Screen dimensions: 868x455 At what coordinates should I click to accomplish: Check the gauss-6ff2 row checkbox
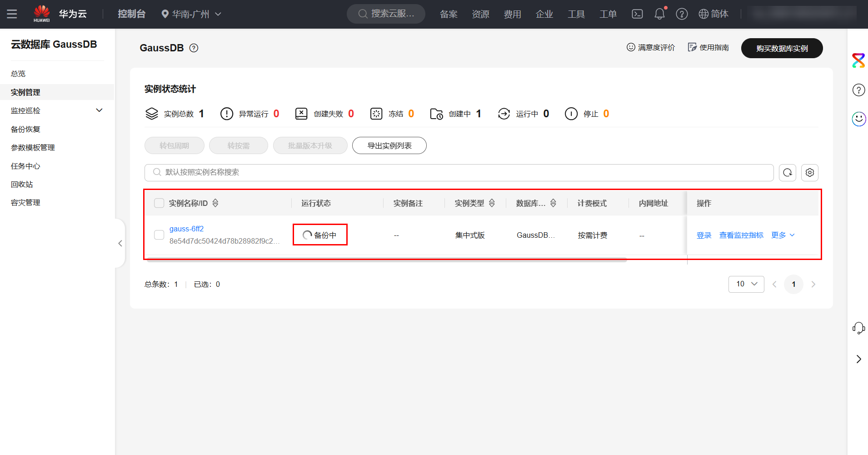(159, 235)
